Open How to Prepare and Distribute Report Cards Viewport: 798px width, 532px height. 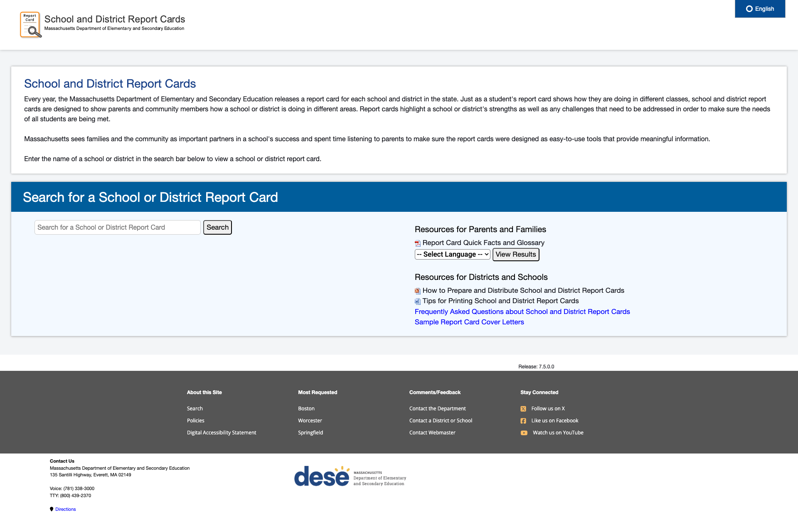(x=523, y=291)
